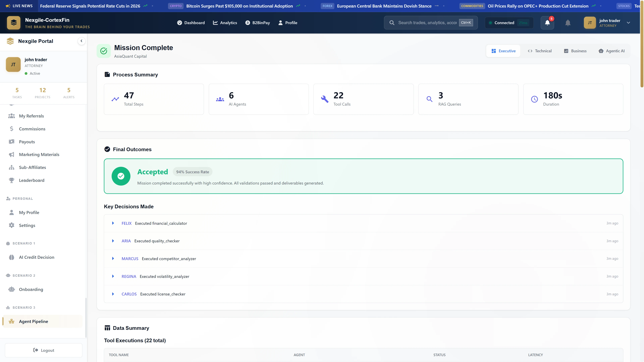
Task: Select the Payouts camera icon
Action: click(12, 141)
